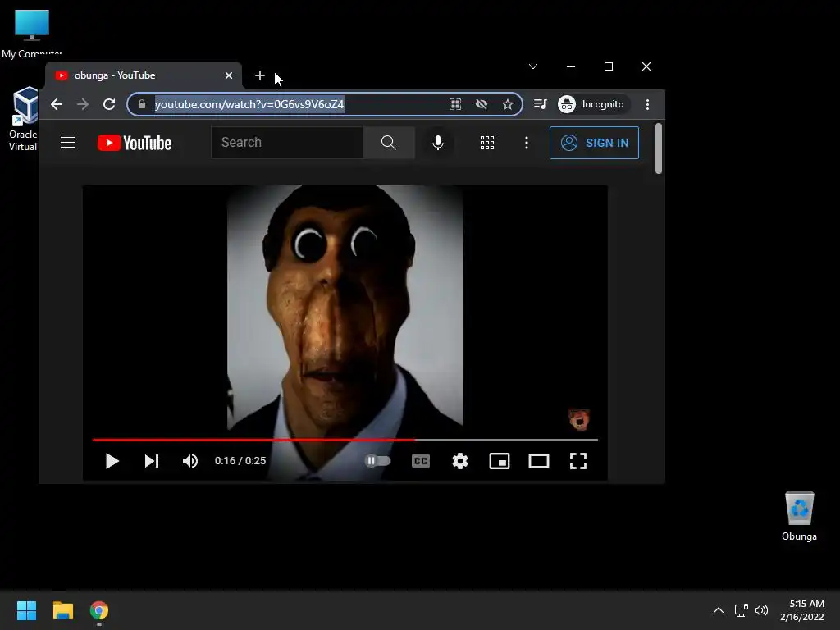
Task: Open Windows Start menu
Action: tap(26, 610)
